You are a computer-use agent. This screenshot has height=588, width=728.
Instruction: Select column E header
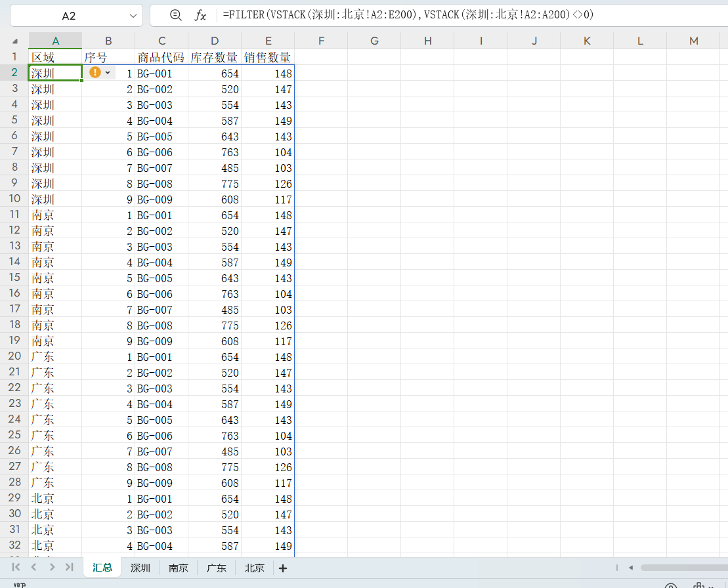pos(268,41)
